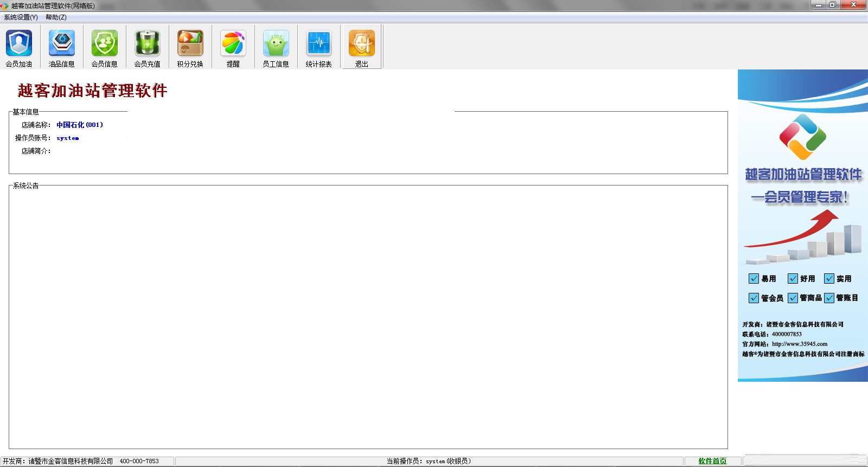Click the 管会员 checkbox in the banner
The height and width of the screenshot is (467, 868).
[x=754, y=298]
